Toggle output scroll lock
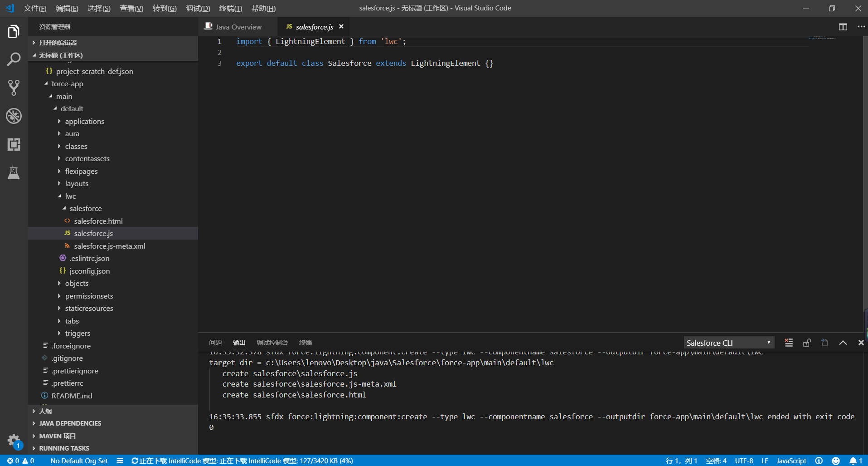The width and height of the screenshot is (868, 466). point(807,343)
